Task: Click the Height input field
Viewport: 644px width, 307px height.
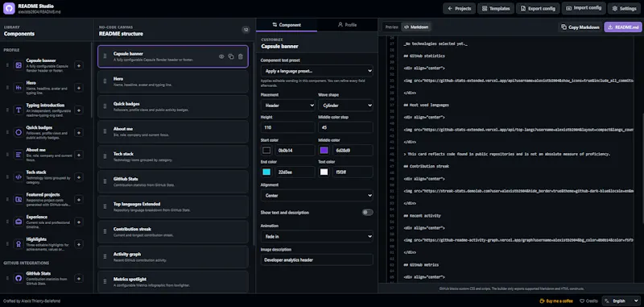Action: 288,127
